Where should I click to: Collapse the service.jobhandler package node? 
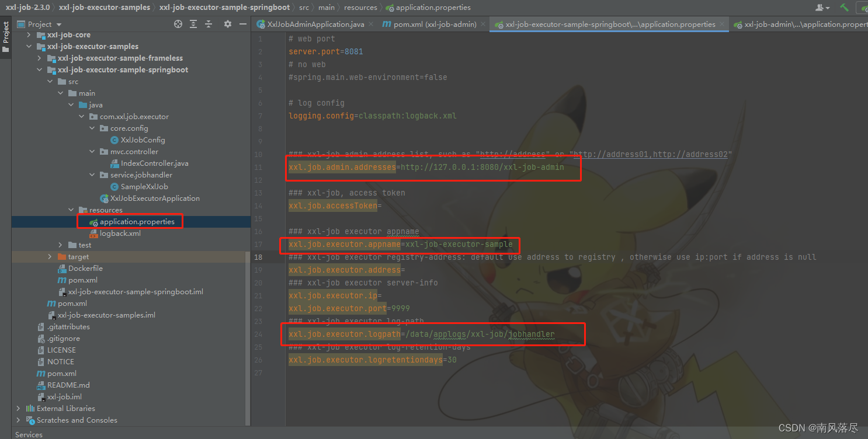[x=92, y=175]
